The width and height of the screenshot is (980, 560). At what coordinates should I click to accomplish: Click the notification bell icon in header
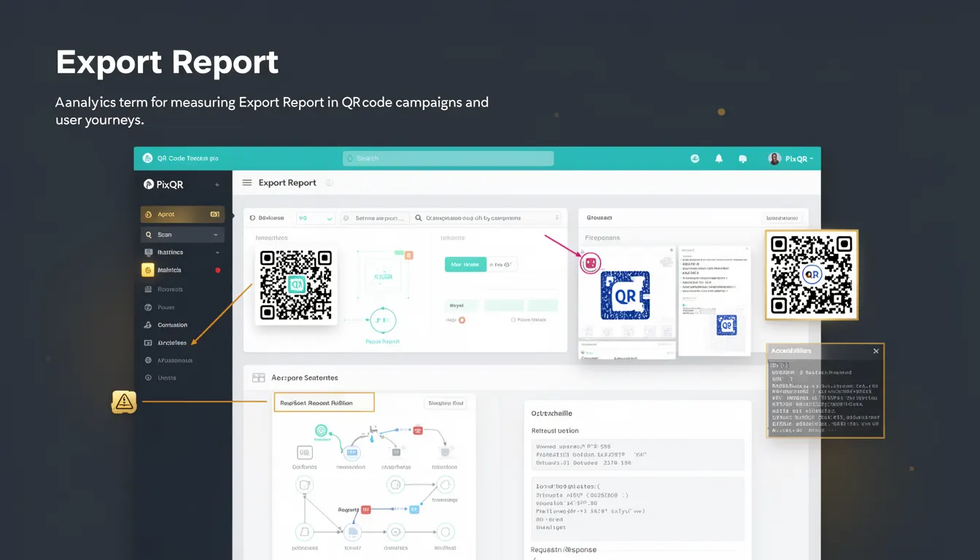[719, 158]
